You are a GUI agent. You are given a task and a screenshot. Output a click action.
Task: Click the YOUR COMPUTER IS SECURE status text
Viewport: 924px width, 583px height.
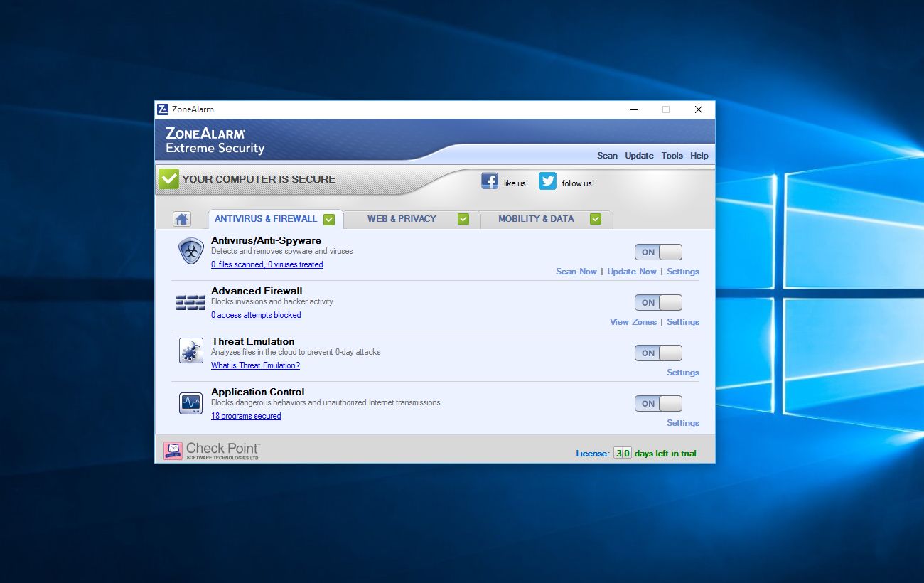(x=259, y=179)
